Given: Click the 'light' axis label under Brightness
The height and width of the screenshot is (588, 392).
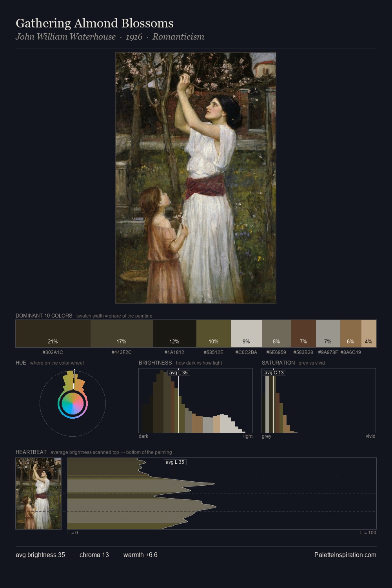Looking at the screenshot, I should tap(248, 436).
